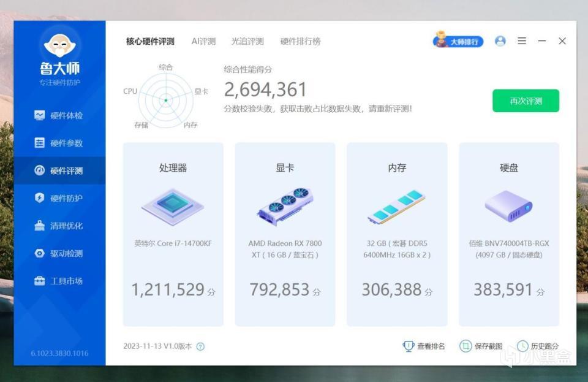588x382 pixels.
Task: Open 清理优化 in the sidebar
Action: 59,226
